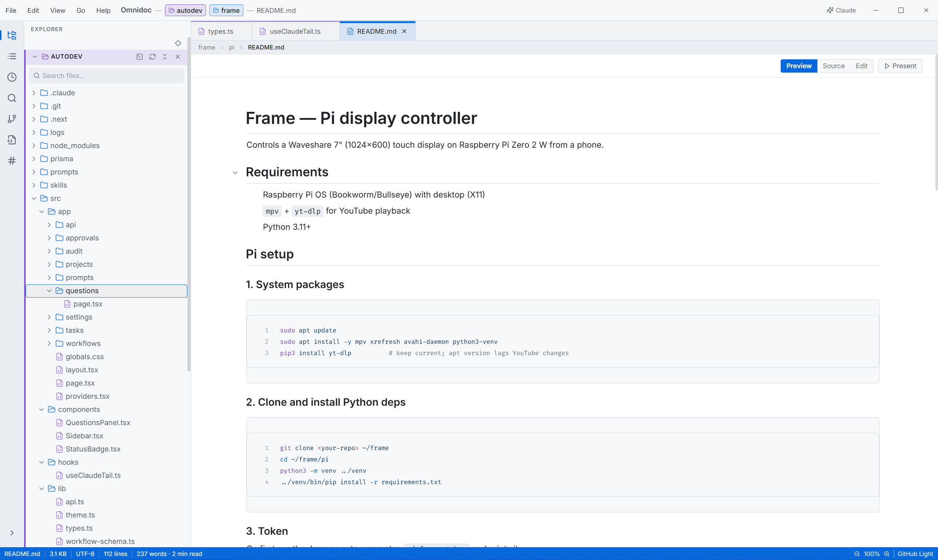Click 112 lines in status bar
Screen dimensions: 938x560
point(115,554)
